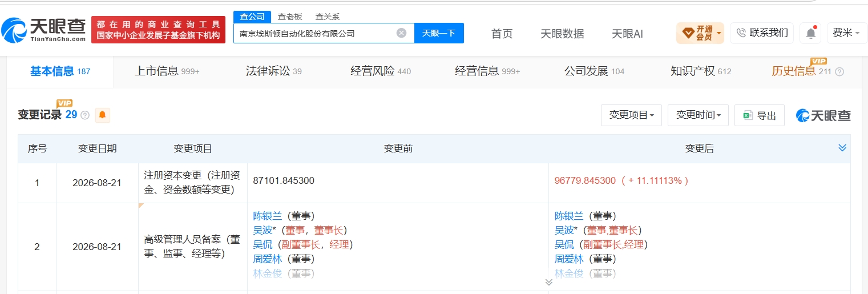Open 吴侃 link in 变更后 column
The width and height of the screenshot is (868, 294).
564,244
